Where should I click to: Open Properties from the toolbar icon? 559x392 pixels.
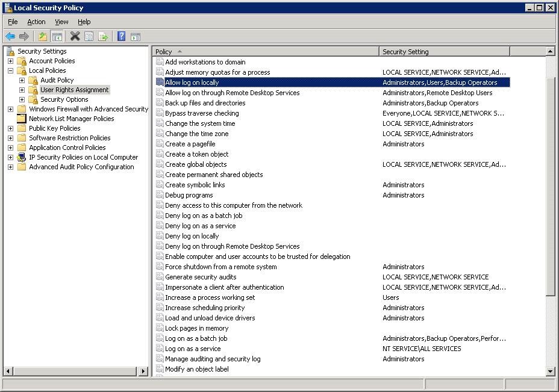pyautogui.click(x=89, y=37)
